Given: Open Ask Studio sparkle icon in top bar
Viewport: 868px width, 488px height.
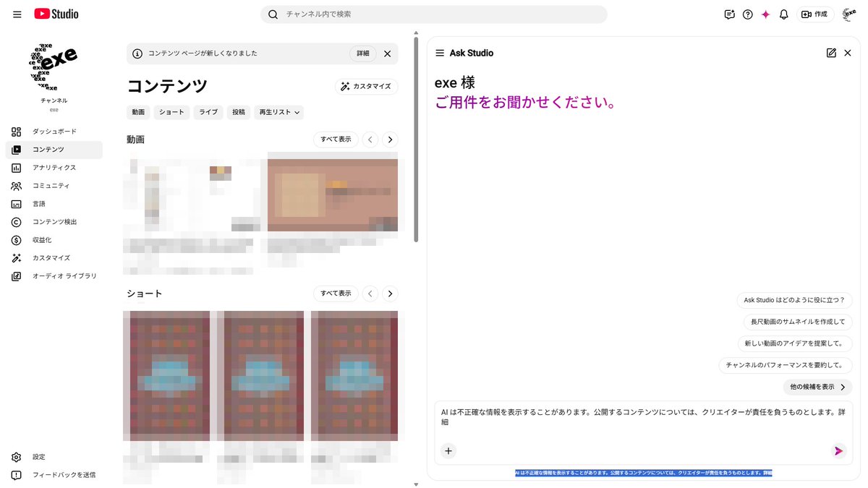Looking at the screenshot, I should 765,14.
